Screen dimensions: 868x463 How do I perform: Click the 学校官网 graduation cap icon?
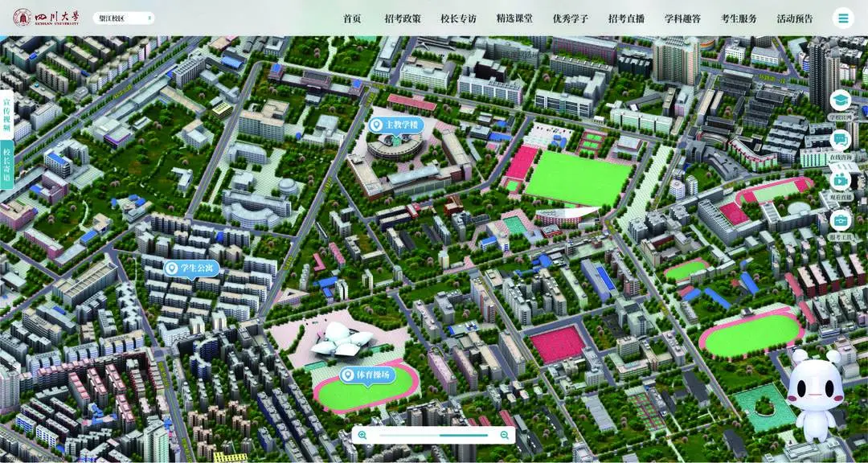[840, 100]
